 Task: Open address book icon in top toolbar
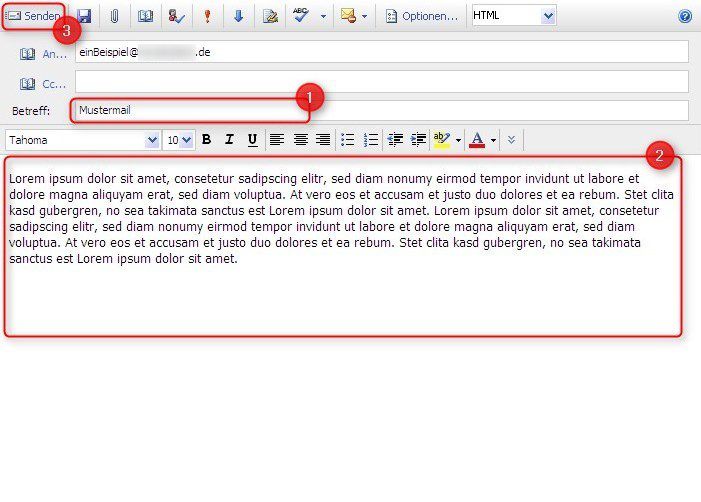tap(145, 16)
